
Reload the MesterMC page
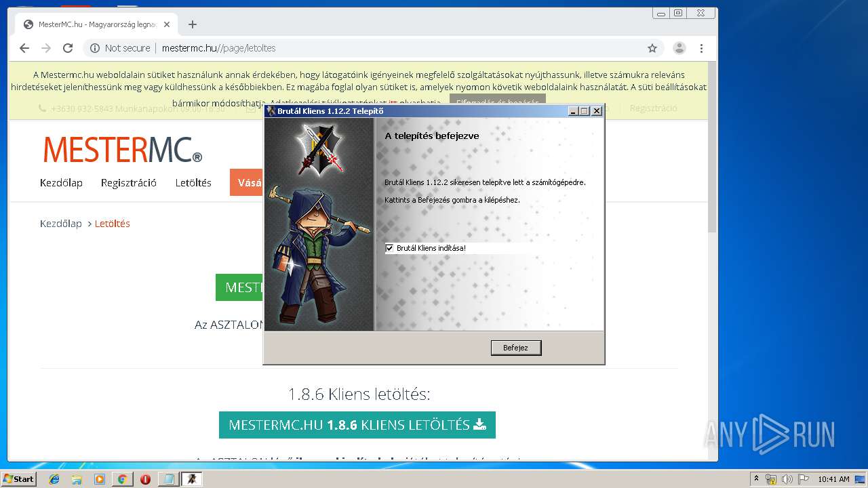click(x=68, y=48)
